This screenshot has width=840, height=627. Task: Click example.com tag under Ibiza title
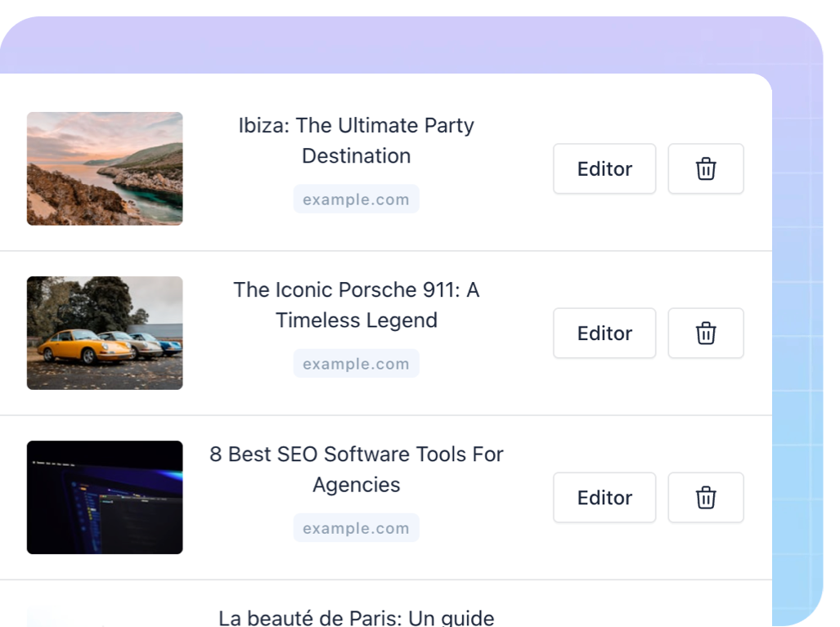(x=356, y=199)
